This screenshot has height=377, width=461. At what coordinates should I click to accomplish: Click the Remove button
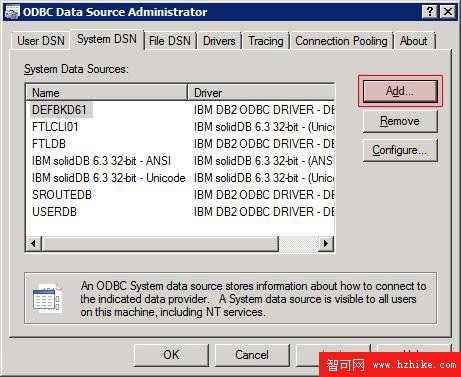coord(400,121)
